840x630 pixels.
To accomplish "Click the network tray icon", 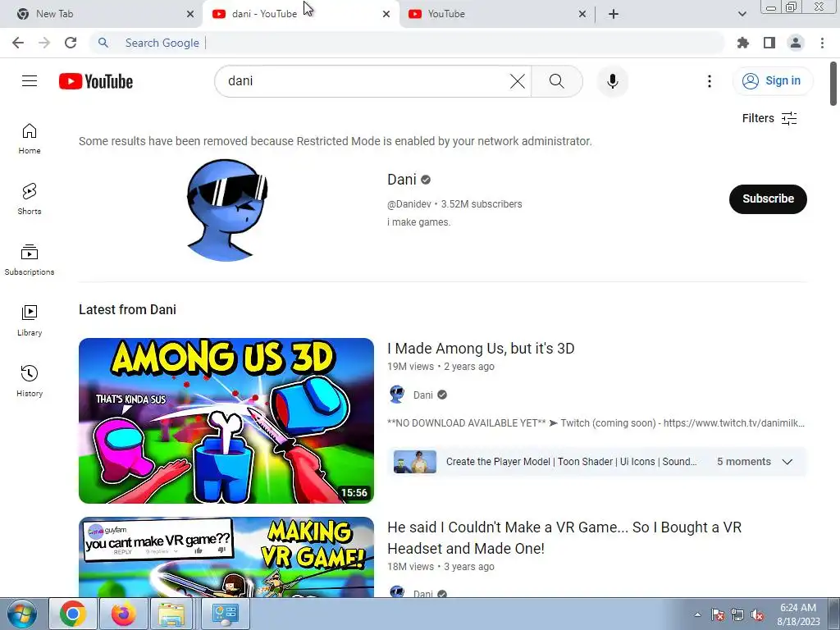I will 737,615.
